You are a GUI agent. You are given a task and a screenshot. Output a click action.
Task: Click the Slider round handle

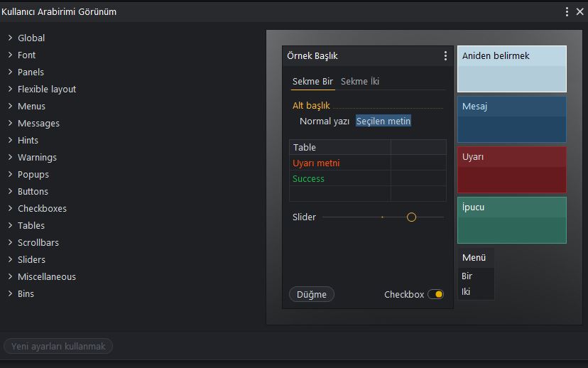[411, 217]
